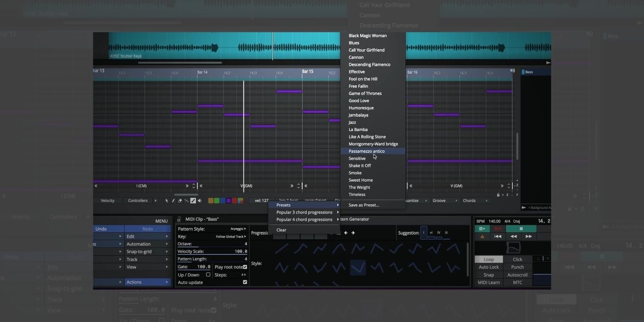Click the plus button beside Controllers
644x322 pixels.
tap(155, 201)
